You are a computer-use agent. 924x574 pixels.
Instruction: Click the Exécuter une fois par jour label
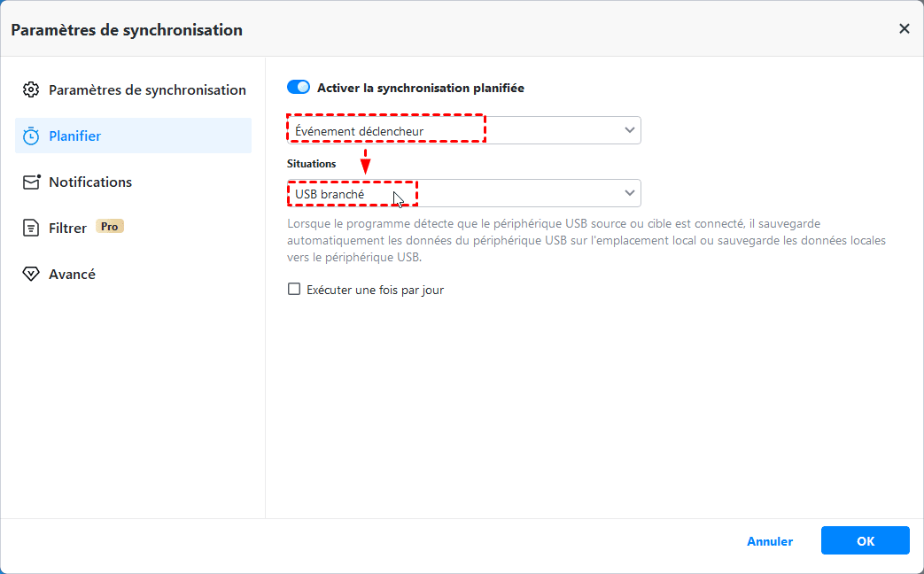pyautogui.click(x=375, y=290)
